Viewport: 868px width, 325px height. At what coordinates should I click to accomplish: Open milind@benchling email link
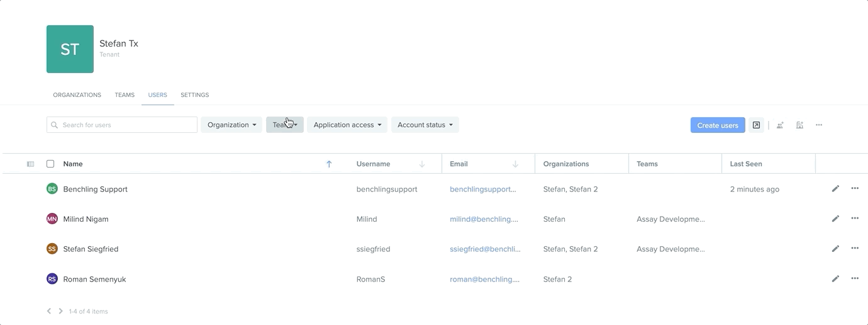pos(484,219)
